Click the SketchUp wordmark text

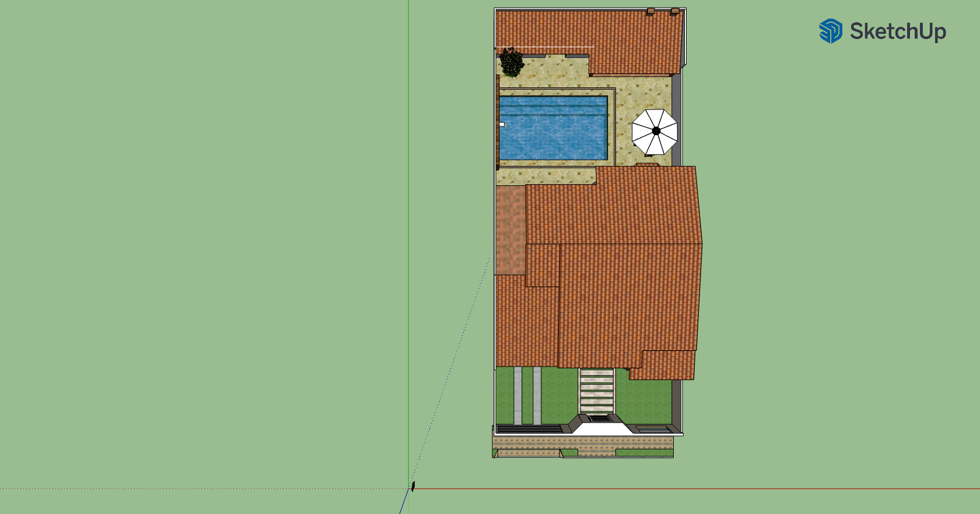(x=897, y=31)
